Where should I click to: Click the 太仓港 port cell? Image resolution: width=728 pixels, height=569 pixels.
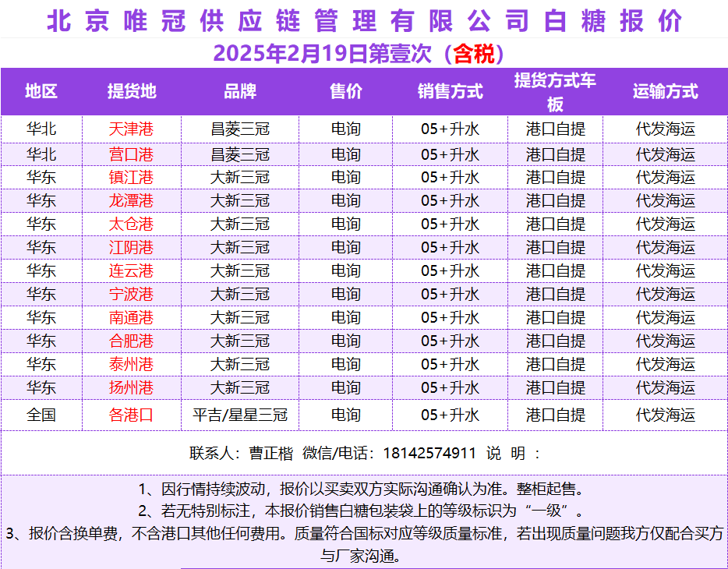(131, 224)
